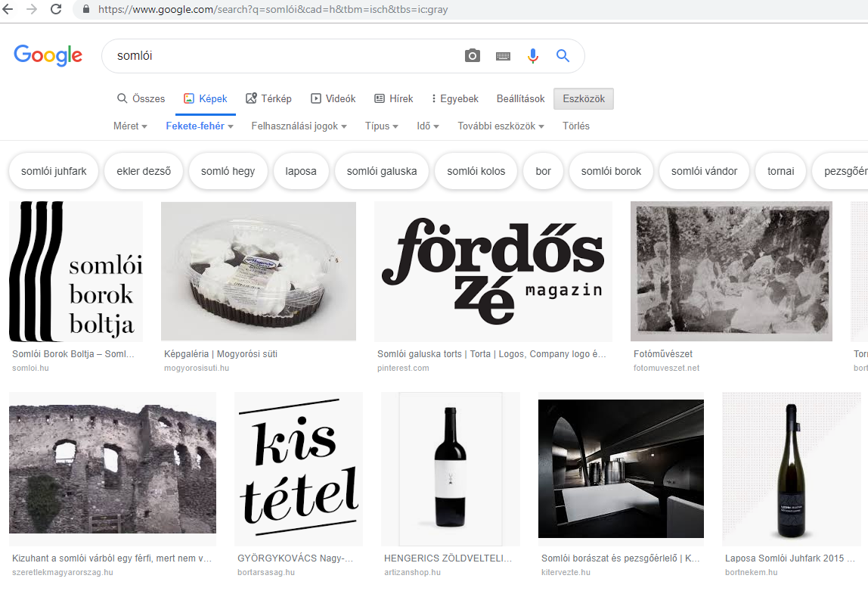Open the Térkép tab
This screenshot has height=591, width=868.
pyautogui.click(x=268, y=98)
